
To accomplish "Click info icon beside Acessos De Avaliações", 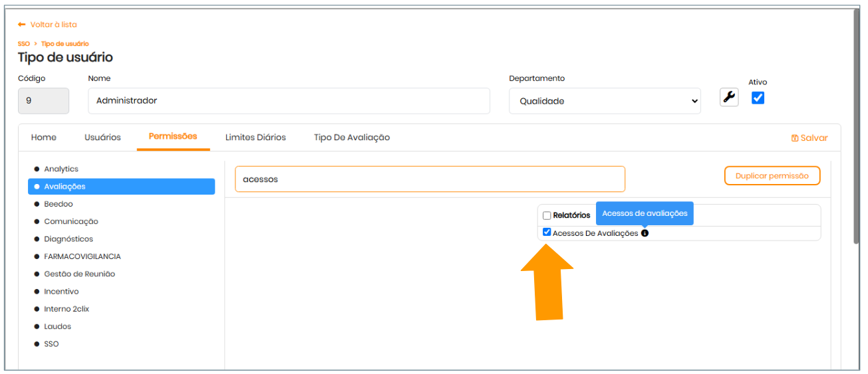I will pos(645,233).
